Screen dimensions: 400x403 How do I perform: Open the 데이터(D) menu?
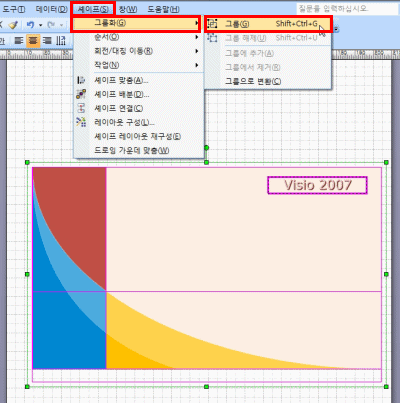coord(51,9)
